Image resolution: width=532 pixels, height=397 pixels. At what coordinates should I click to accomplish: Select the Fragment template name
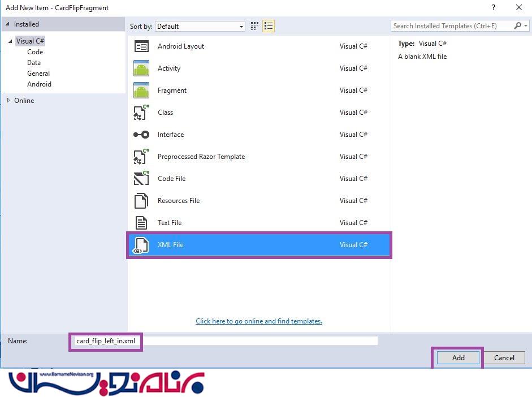point(172,90)
